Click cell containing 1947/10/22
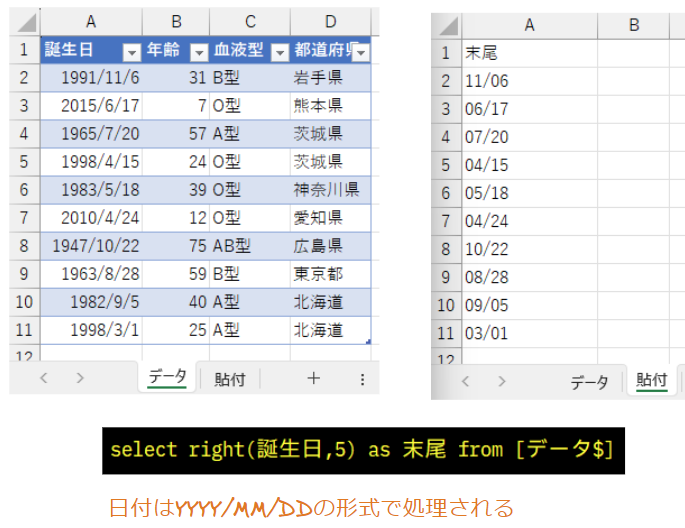This screenshot has width=685, height=528. (x=91, y=246)
